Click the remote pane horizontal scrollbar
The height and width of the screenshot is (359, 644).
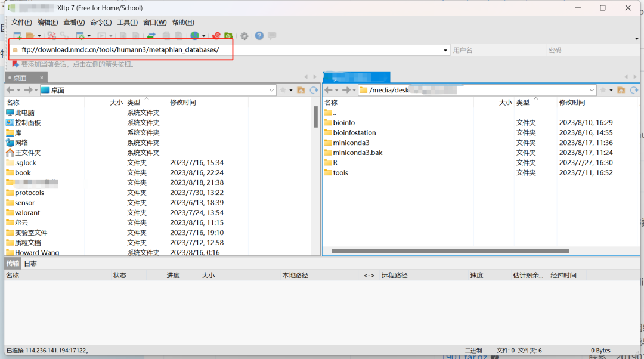coord(450,250)
